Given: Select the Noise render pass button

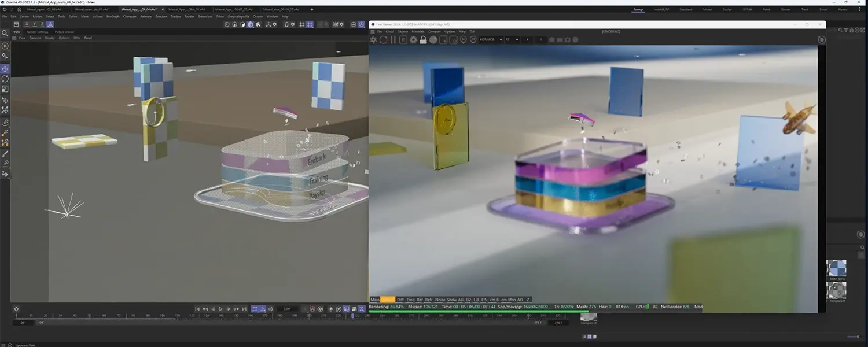Looking at the screenshot, I should [x=440, y=300].
